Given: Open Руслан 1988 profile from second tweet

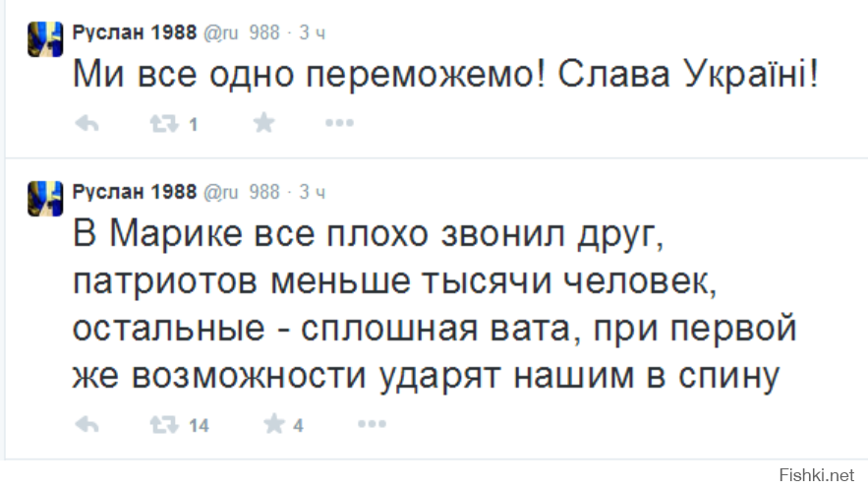Looking at the screenshot, I should coord(135,192).
